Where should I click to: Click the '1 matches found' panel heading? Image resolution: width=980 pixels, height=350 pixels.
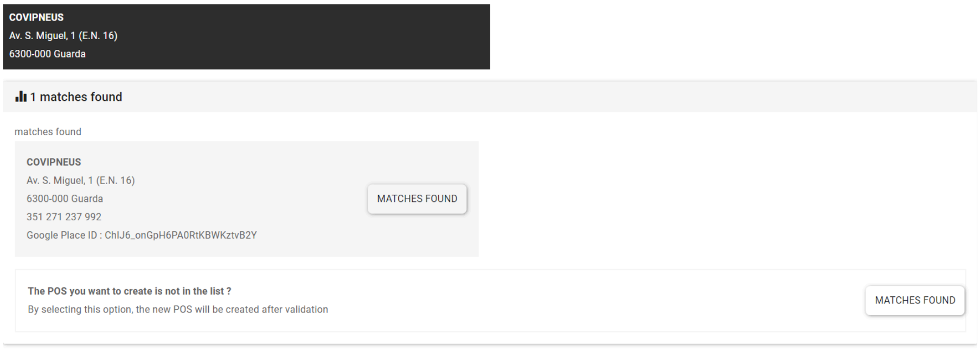point(76,97)
